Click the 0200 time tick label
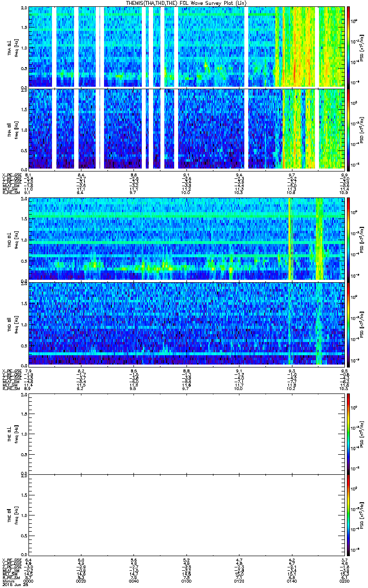Image resolution: width=368 pixels, height=588 pixels. click(x=344, y=581)
